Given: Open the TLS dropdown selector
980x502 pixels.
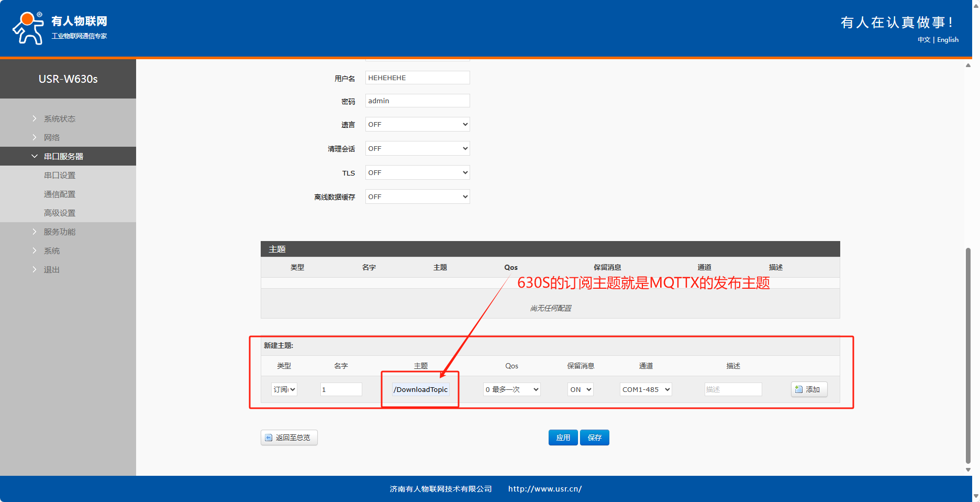Looking at the screenshot, I should point(417,173).
